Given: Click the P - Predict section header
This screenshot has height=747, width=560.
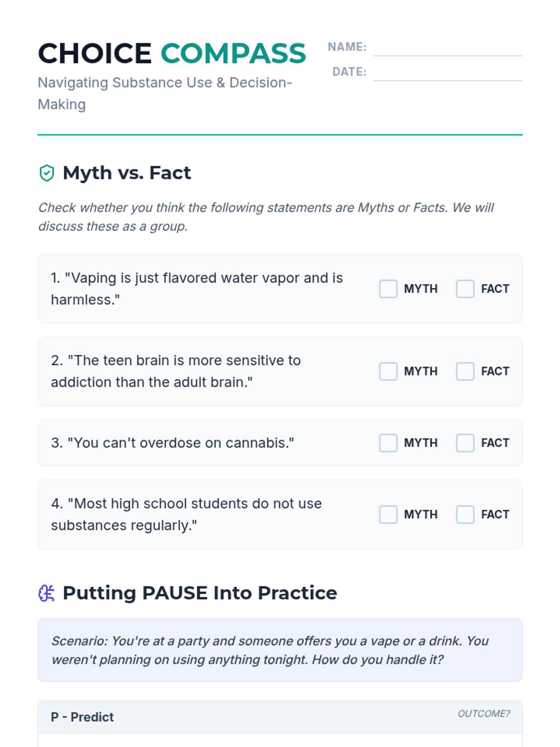Looking at the screenshot, I should click(x=82, y=717).
